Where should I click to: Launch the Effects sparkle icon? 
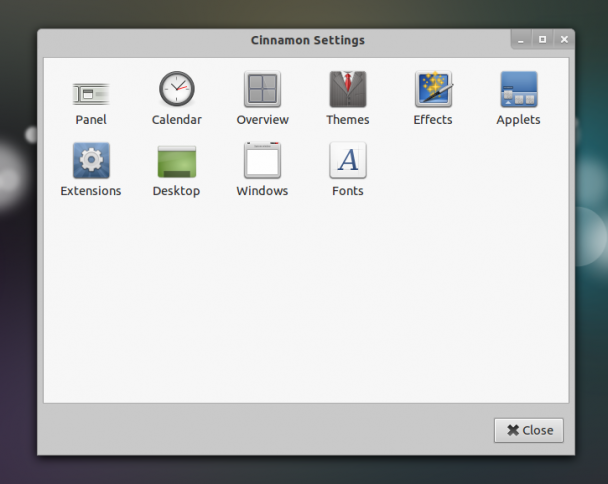[x=434, y=89]
